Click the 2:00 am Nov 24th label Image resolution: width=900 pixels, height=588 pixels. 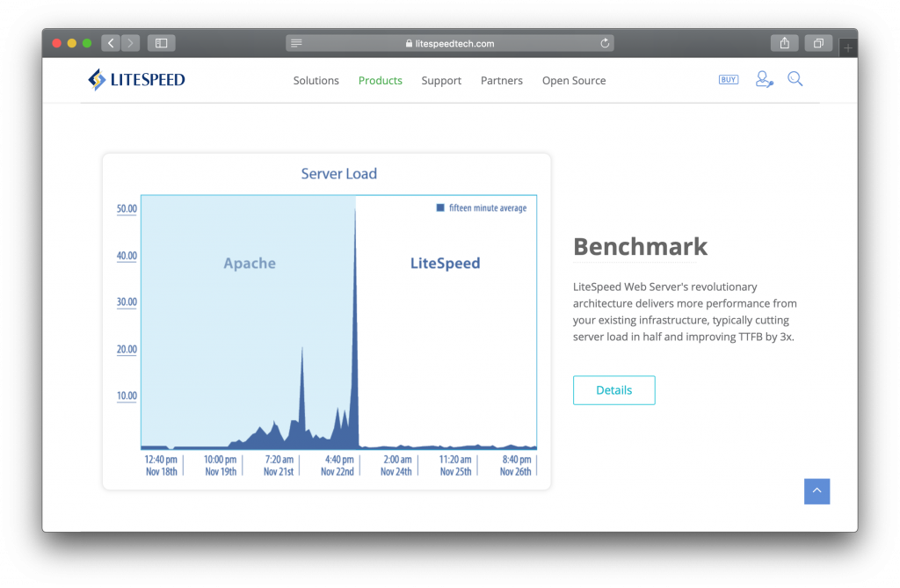pyautogui.click(x=396, y=465)
